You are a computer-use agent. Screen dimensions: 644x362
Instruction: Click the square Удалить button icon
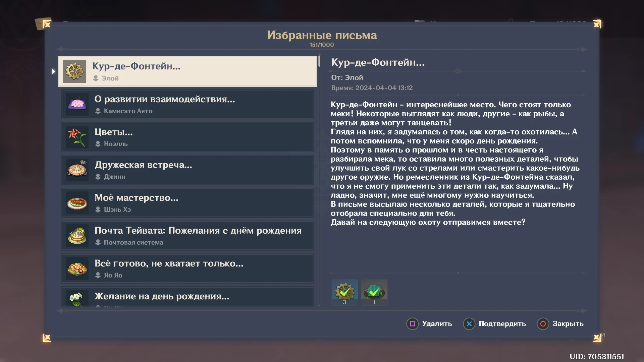(413, 324)
